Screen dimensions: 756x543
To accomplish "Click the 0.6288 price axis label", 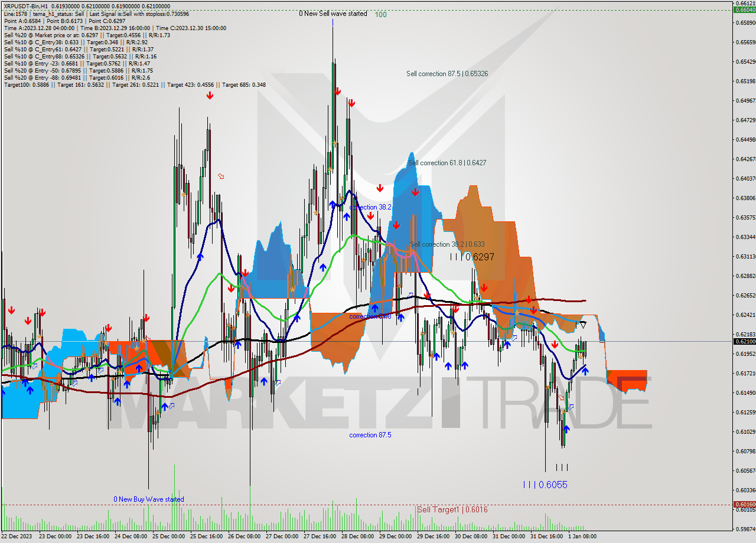I will (745, 276).
